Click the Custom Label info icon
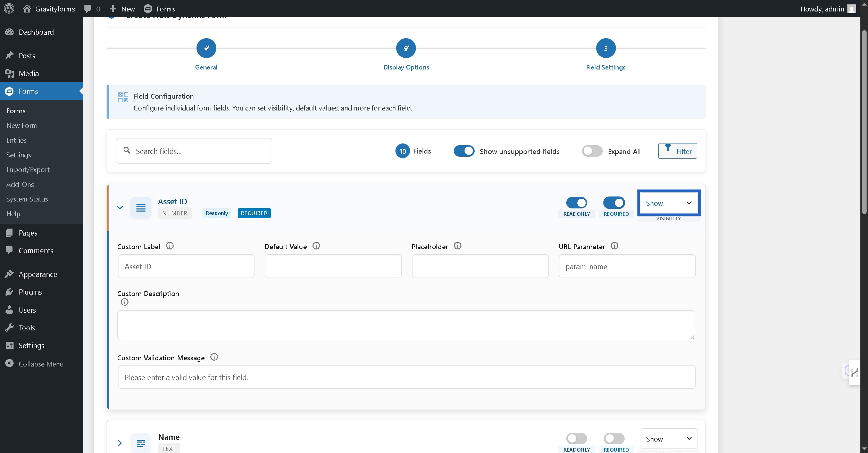The image size is (868, 453). tap(169, 246)
